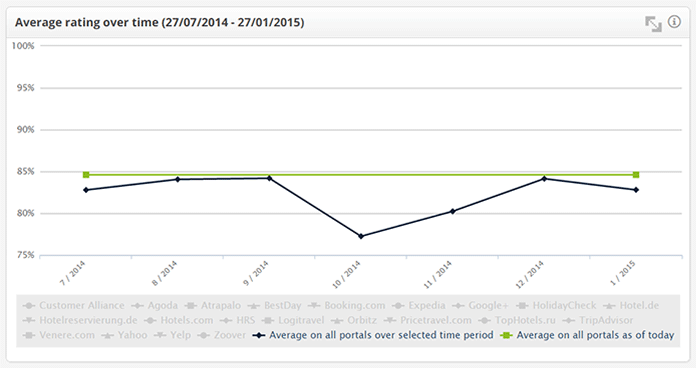Click the 85% y-axis label
This screenshot has height=368, width=696.
[x=25, y=171]
